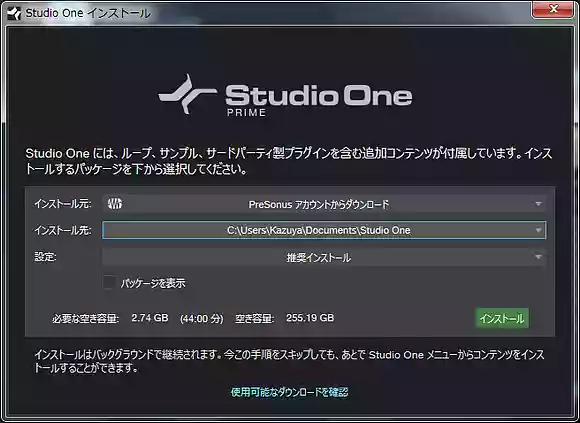
Task: Click the PreSonus logo icon in source row
Action: [115, 203]
